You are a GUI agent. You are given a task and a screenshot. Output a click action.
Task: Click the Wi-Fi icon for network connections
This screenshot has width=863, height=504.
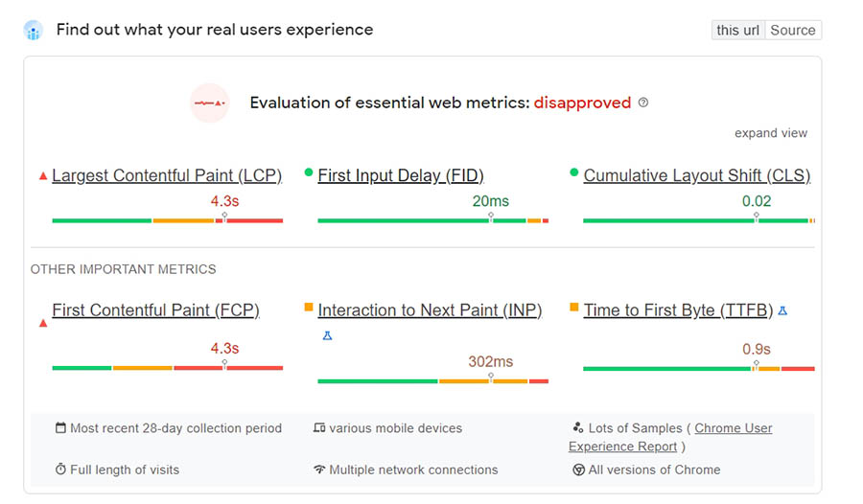coord(319,470)
